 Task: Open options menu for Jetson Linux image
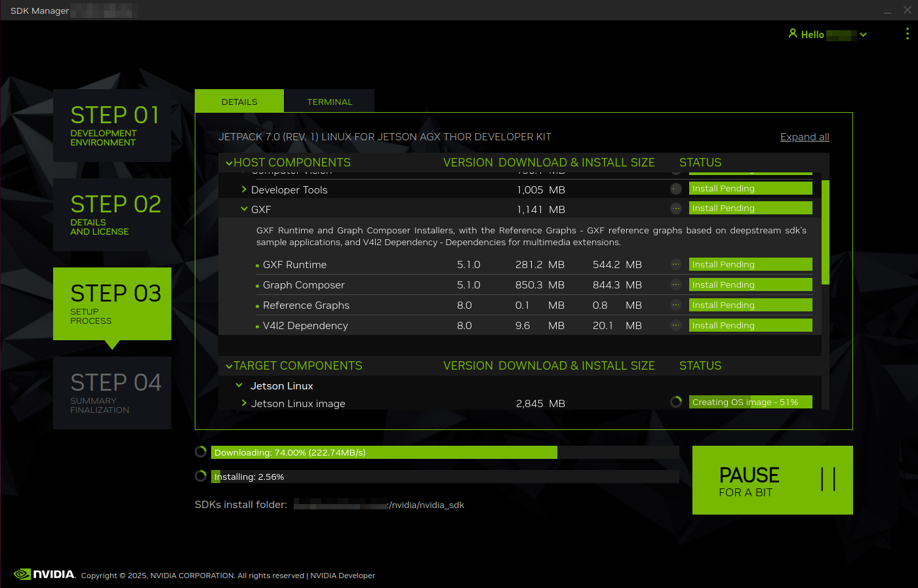pyautogui.click(x=676, y=401)
